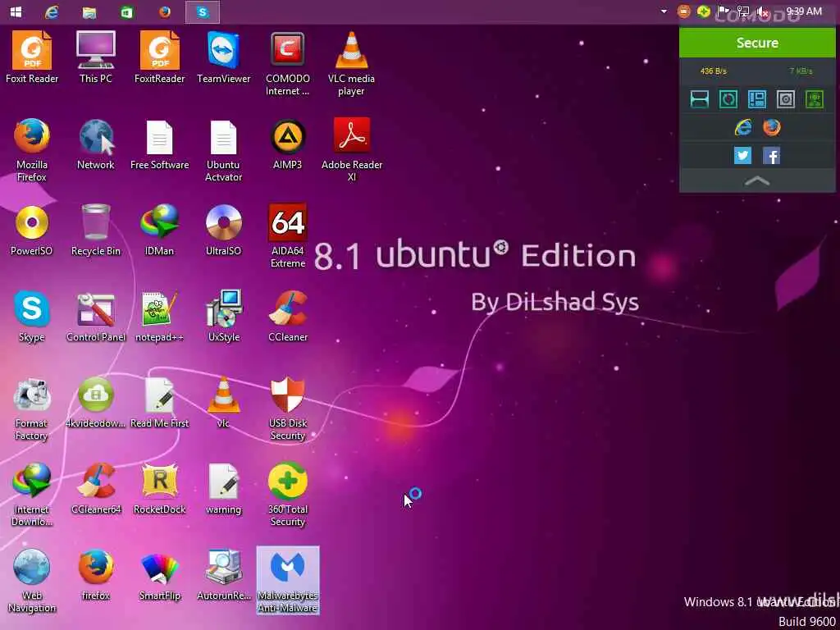
Task: Select USB Disk Security icon
Action: point(288,409)
